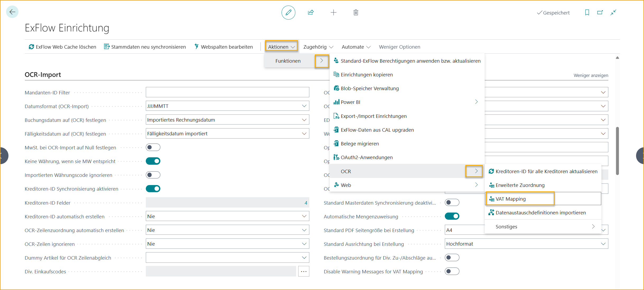Screen dimensions: 644x290
Task: Open page in new window icon
Action: 600,12
